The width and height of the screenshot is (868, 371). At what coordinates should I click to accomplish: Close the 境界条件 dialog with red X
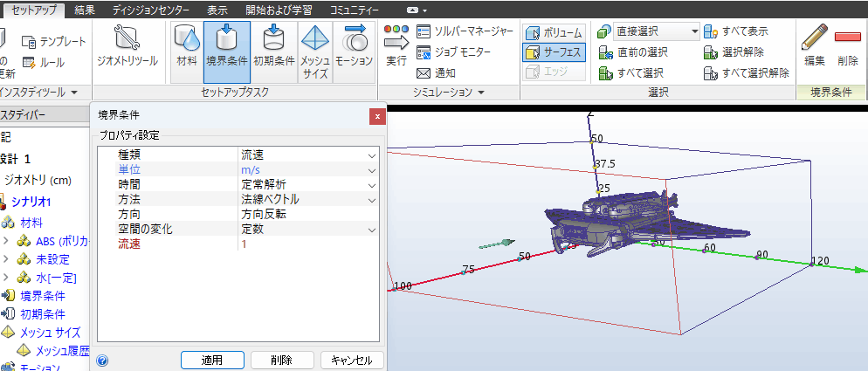(x=377, y=116)
